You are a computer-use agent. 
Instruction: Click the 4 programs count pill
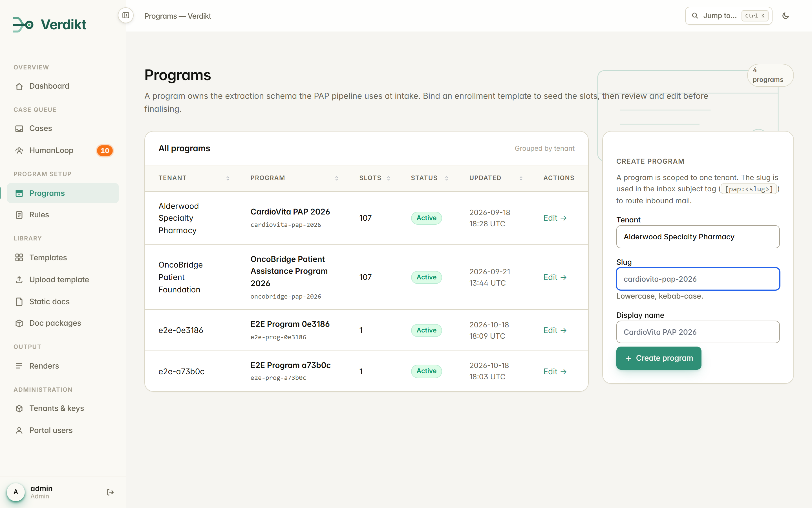770,75
